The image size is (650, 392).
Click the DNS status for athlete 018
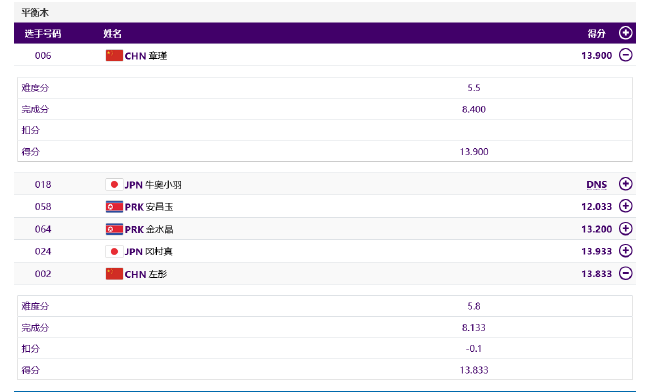[597, 185]
